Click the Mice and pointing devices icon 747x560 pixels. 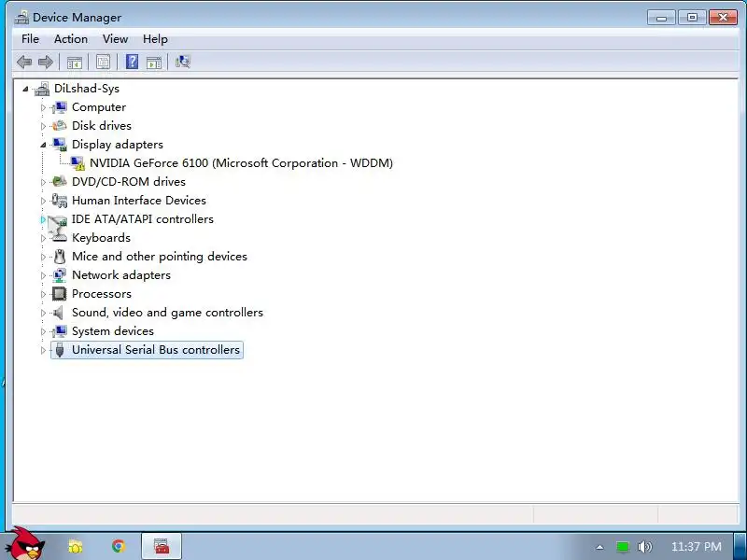click(60, 257)
